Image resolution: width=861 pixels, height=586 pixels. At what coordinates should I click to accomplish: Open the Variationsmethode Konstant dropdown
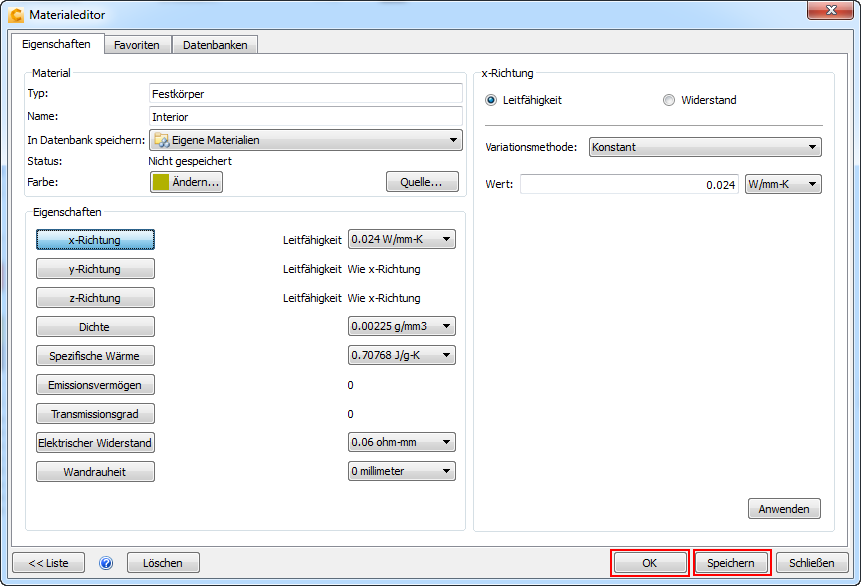point(705,147)
